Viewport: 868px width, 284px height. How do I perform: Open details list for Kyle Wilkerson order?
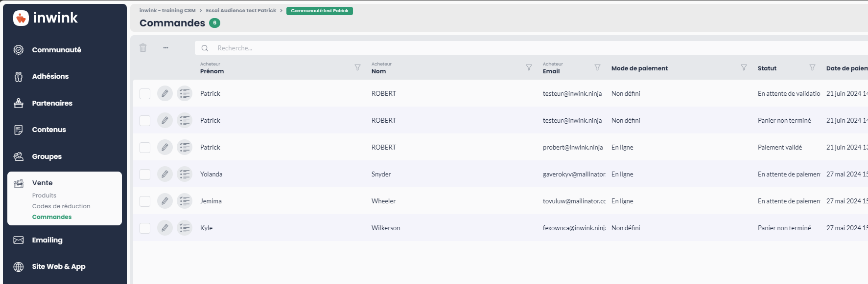(x=185, y=228)
